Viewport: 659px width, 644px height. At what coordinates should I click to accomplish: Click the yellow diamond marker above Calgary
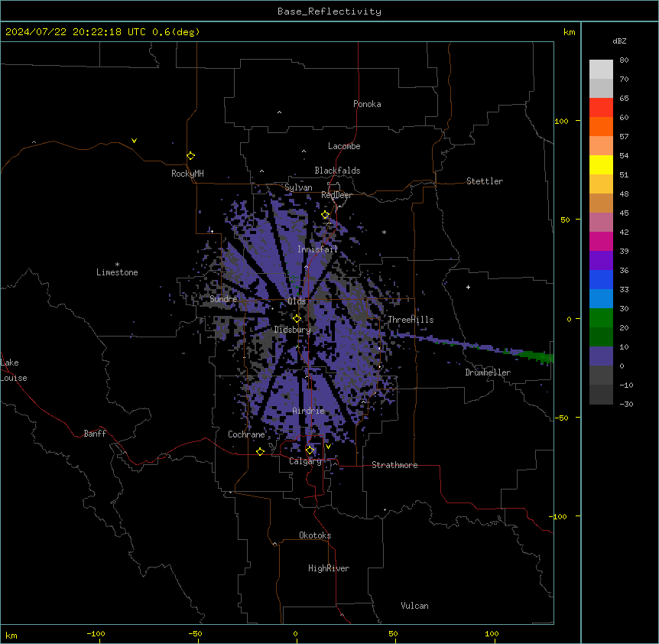310,450
